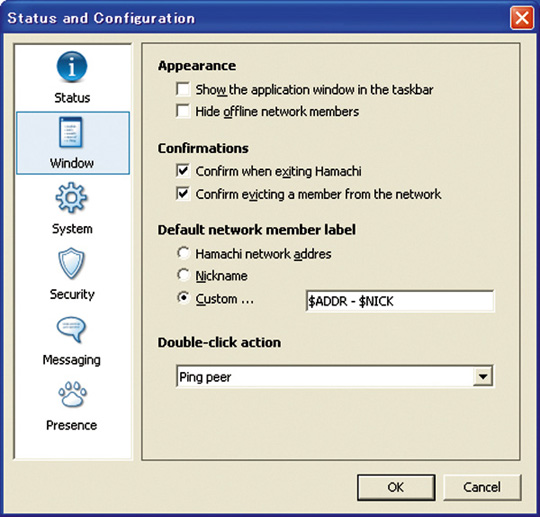Open the Ping peer combo box
This screenshot has height=517, width=540.
[x=335, y=376]
